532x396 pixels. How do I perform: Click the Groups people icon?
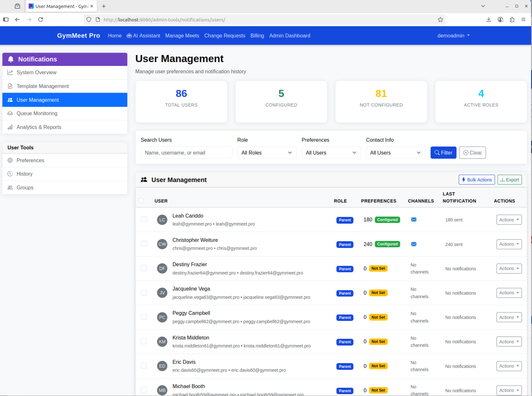[10, 188]
